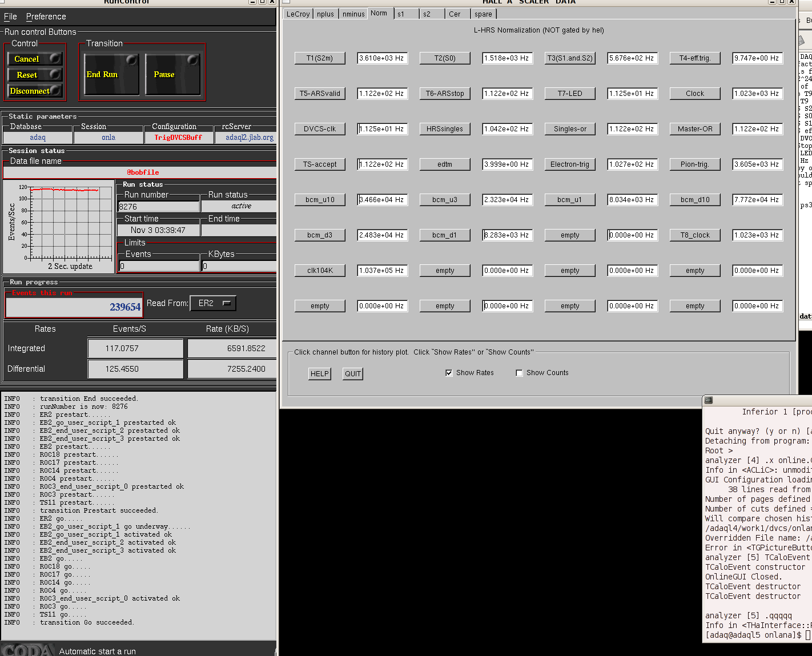
Task: Click the Singles-or channel button
Action: tap(570, 129)
